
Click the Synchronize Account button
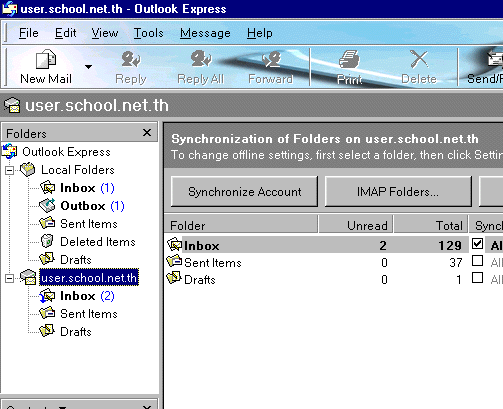click(244, 192)
